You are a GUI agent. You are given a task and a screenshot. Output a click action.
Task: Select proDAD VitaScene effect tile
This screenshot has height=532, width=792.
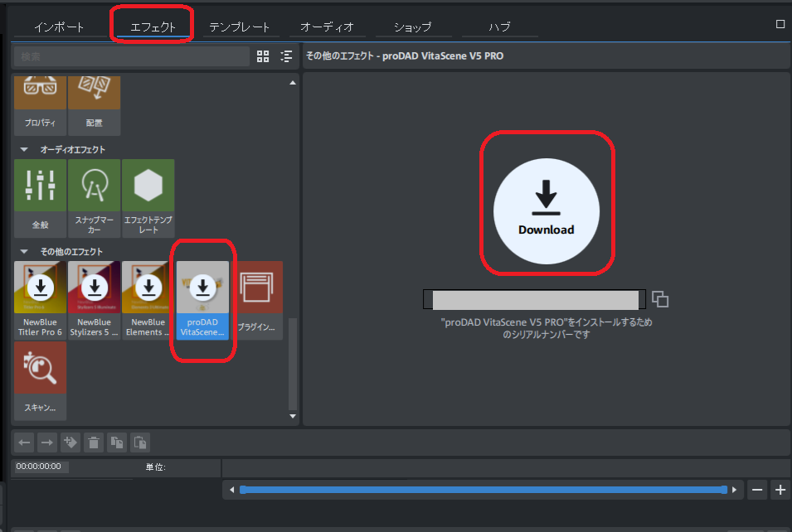202,298
